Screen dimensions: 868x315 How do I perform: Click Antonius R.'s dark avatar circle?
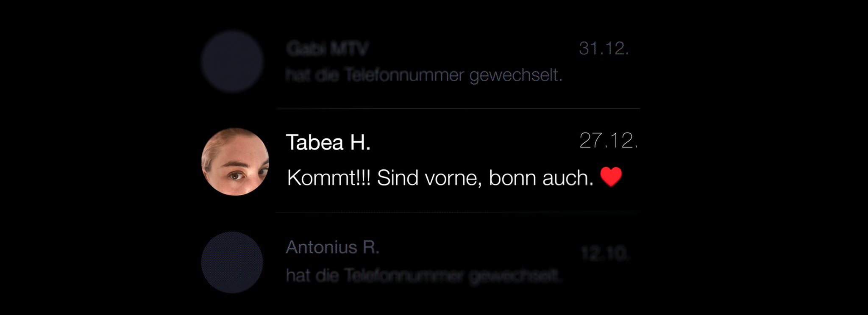pos(232,262)
